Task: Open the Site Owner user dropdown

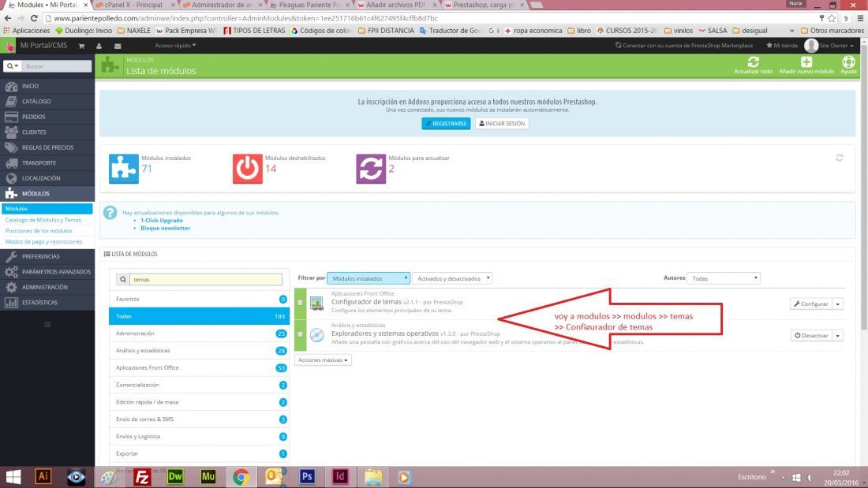Action: pos(829,46)
